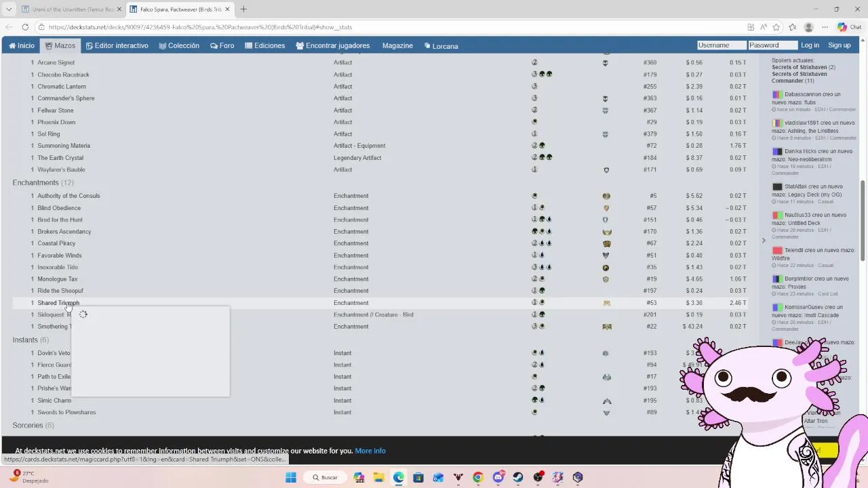
Task: Open the Ediciones menu item
Action: pyautogui.click(x=264, y=45)
